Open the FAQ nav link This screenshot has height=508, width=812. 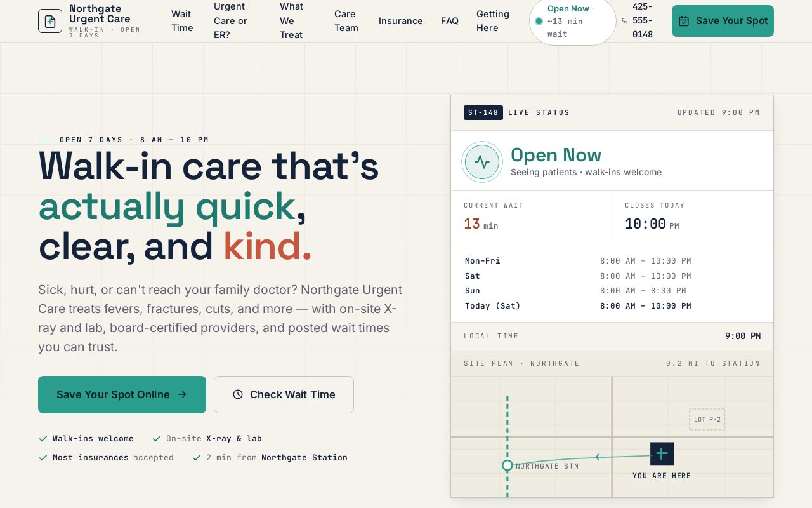click(450, 21)
